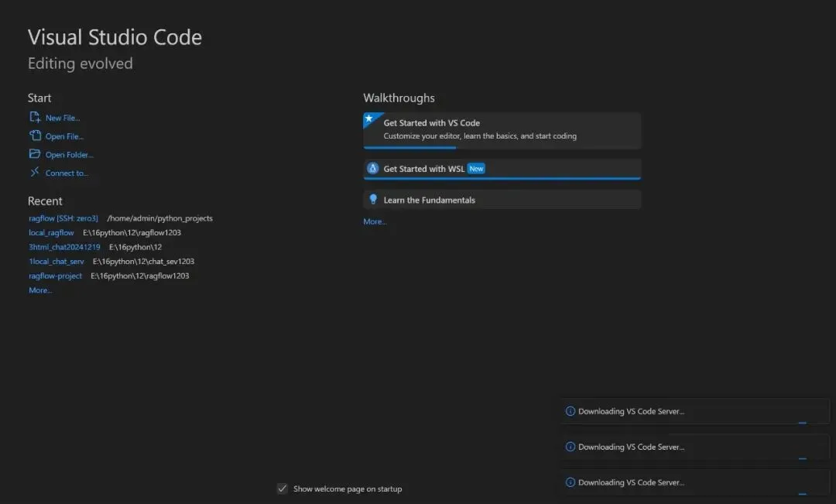This screenshot has width=836, height=504.
Task: Click the path /home/admin/python_projects
Action: coord(160,218)
